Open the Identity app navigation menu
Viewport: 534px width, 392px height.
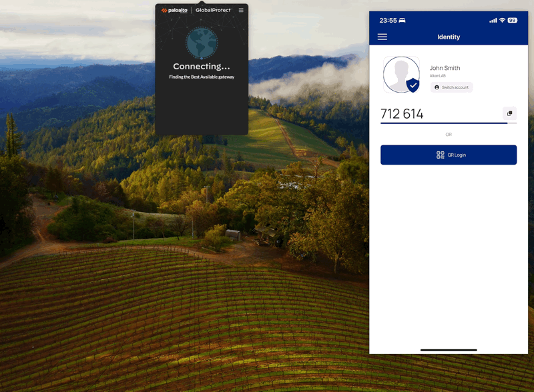[x=382, y=37]
